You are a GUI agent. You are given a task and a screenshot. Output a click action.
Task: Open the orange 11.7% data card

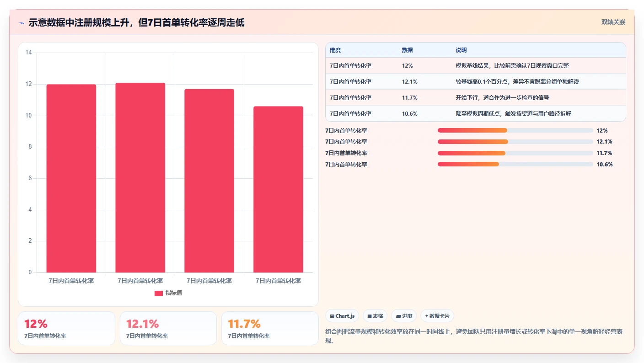(x=270, y=328)
